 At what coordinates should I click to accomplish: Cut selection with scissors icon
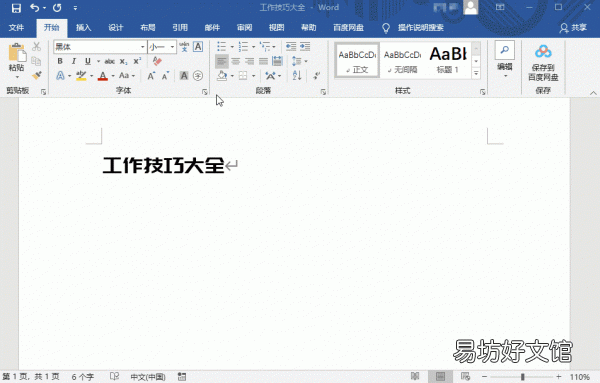point(36,47)
